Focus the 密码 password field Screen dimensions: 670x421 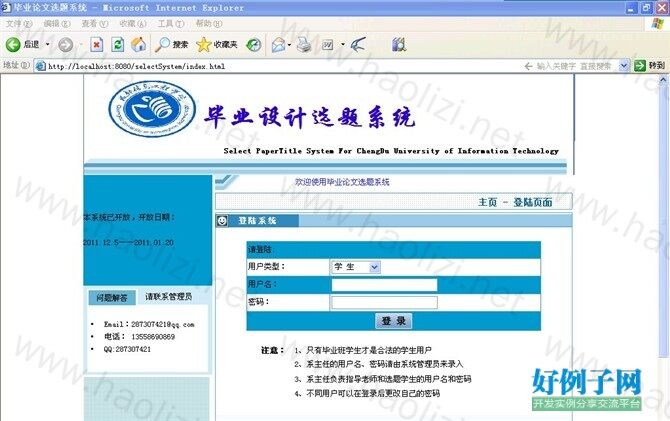[383, 302]
